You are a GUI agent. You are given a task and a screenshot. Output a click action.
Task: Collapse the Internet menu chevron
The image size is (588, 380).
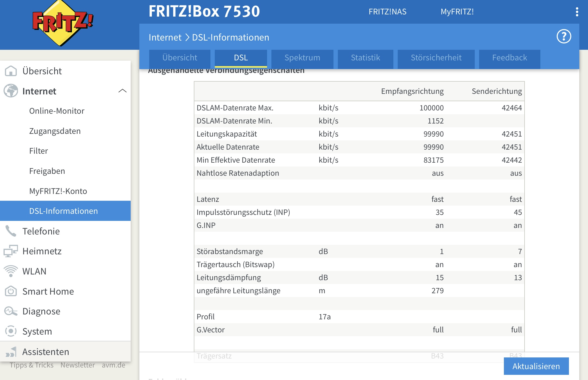[122, 91]
